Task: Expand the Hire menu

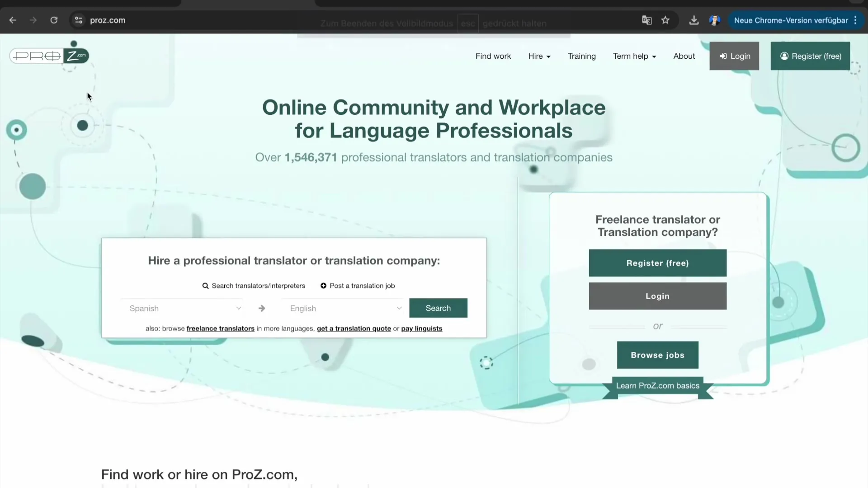Action: 539,56
